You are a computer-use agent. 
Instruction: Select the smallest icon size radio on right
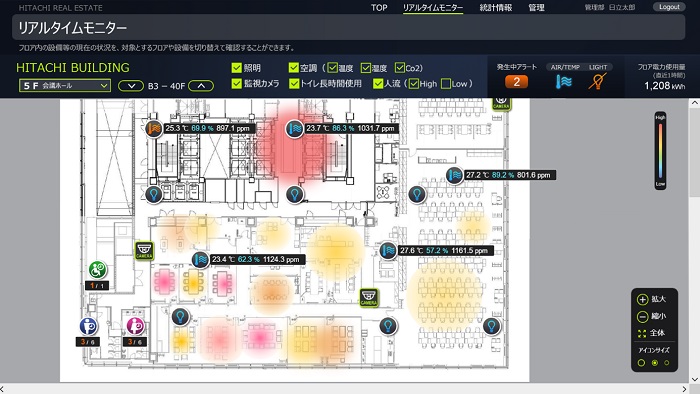click(x=667, y=363)
